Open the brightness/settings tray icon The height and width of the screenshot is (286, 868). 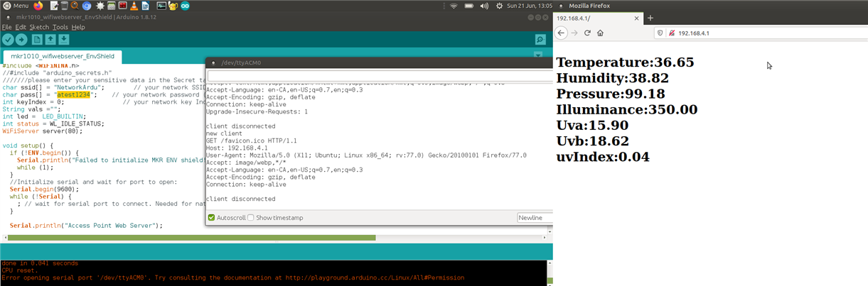(x=500, y=6)
